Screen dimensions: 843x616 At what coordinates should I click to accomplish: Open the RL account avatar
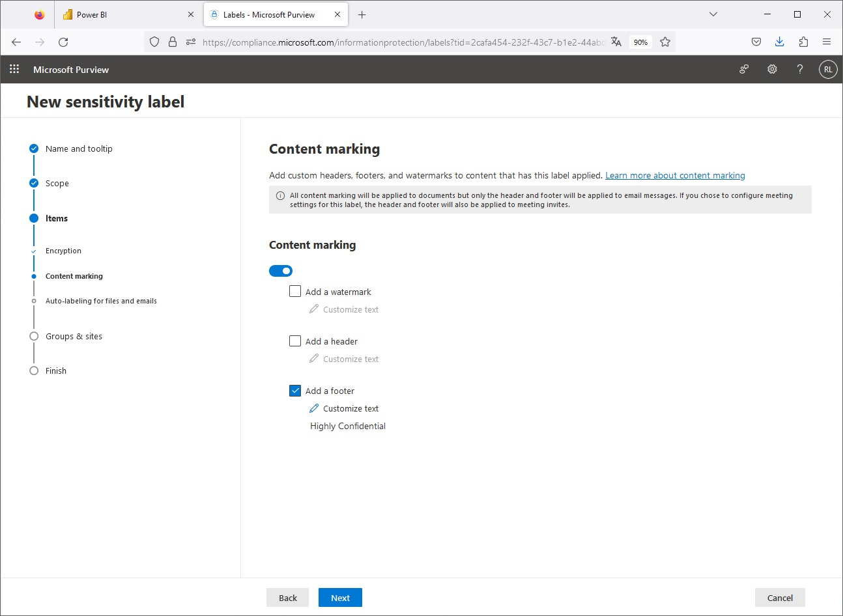coord(827,69)
